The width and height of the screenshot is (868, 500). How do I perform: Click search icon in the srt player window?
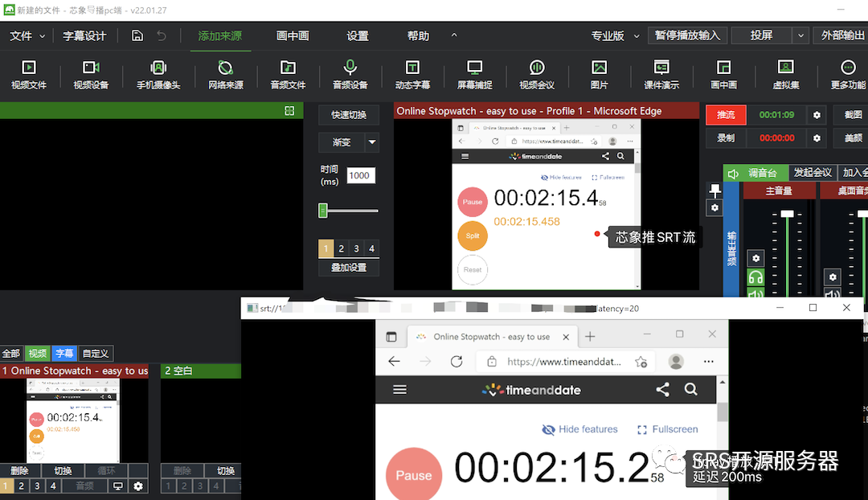(x=691, y=389)
